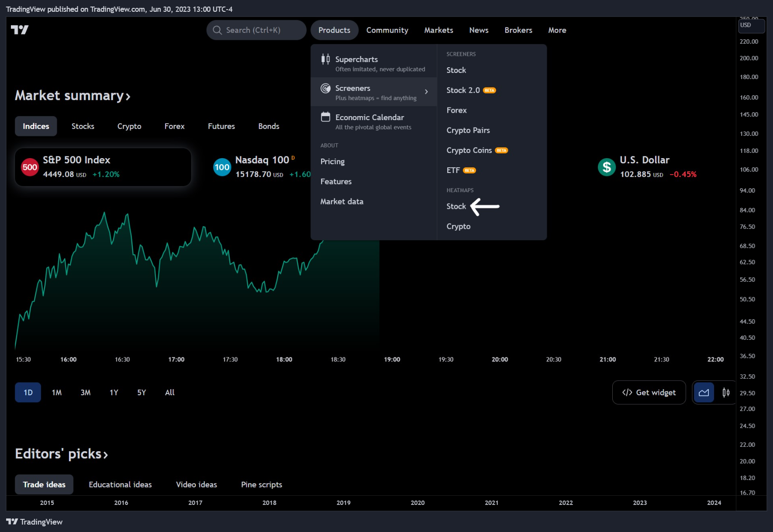The width and height of the screenshot is (773, 532).
Task: Open the Stock heatmap
Action: 456,206
